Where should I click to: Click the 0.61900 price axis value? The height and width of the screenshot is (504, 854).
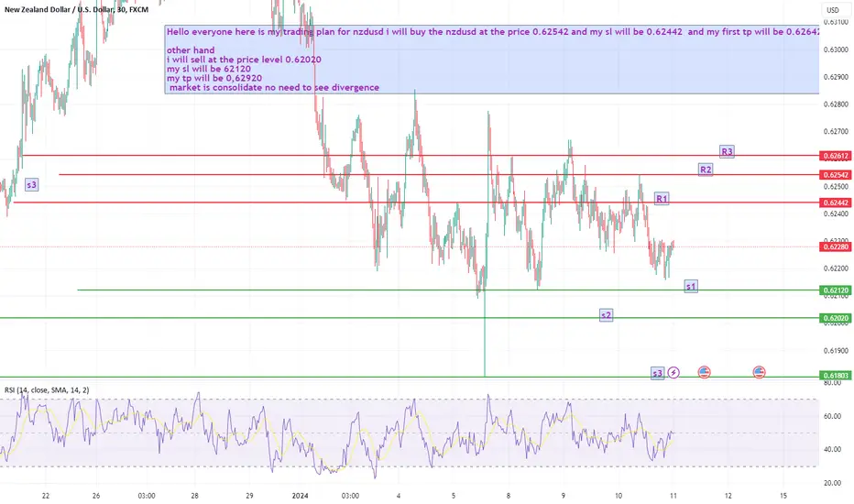click(x=836, y=350)
